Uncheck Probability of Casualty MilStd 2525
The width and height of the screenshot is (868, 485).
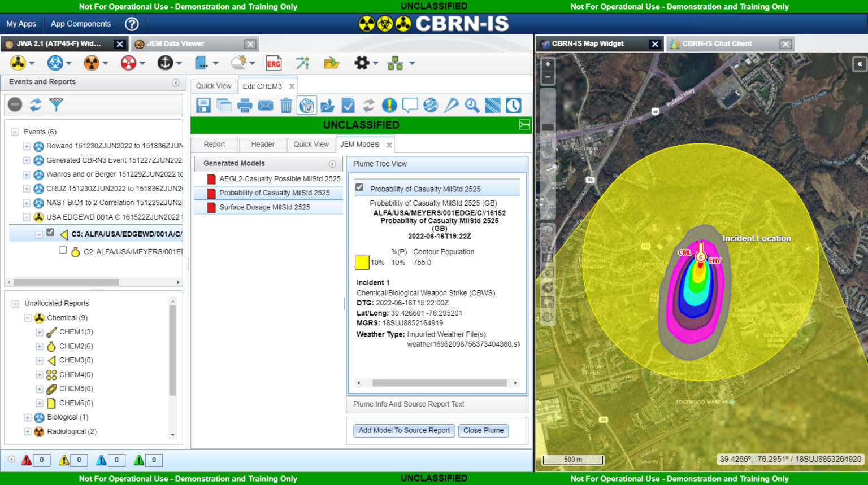pyautogui.click(x=359, y=188)
